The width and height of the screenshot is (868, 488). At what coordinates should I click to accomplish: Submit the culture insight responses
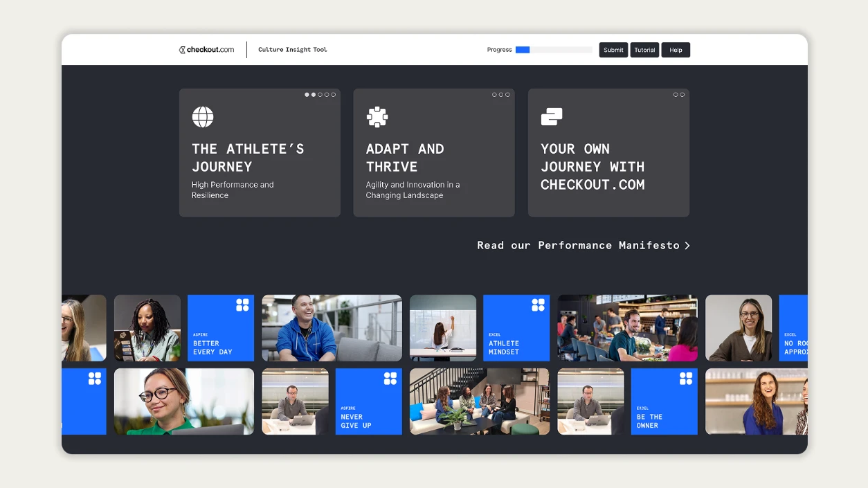[x=613, y=50]
